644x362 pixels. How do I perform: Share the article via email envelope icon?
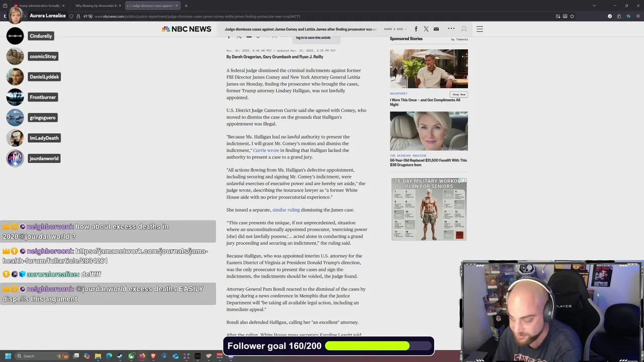coord(436,29)
